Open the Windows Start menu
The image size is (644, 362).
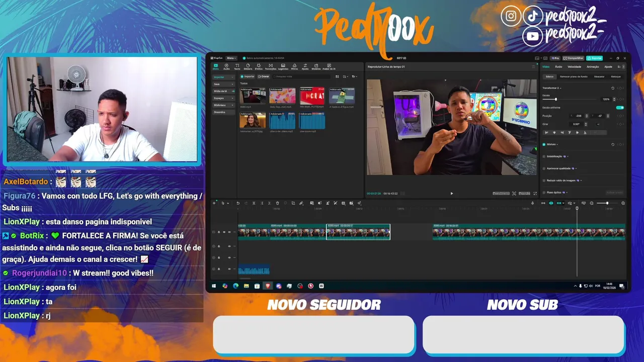[x=214, y=286]
